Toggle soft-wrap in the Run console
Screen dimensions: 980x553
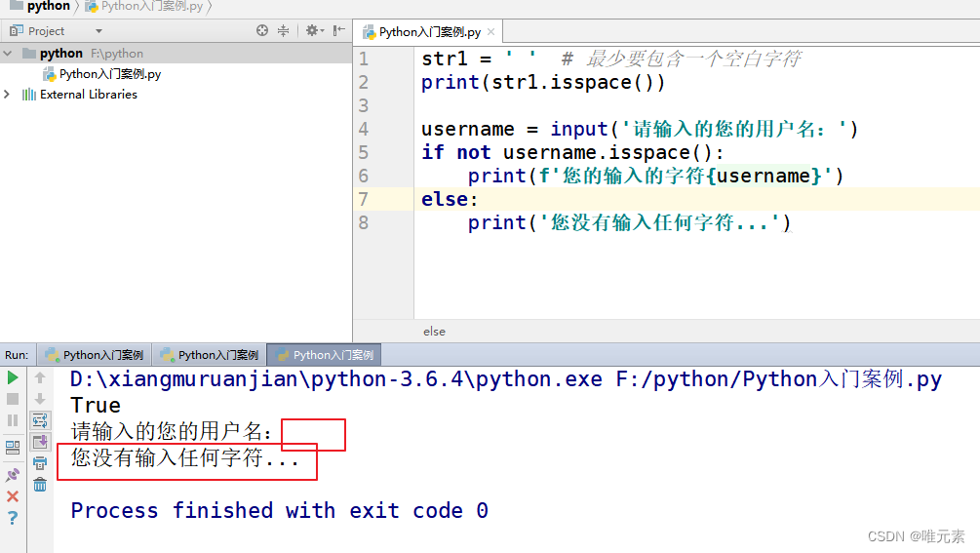[x=40, y=420]
